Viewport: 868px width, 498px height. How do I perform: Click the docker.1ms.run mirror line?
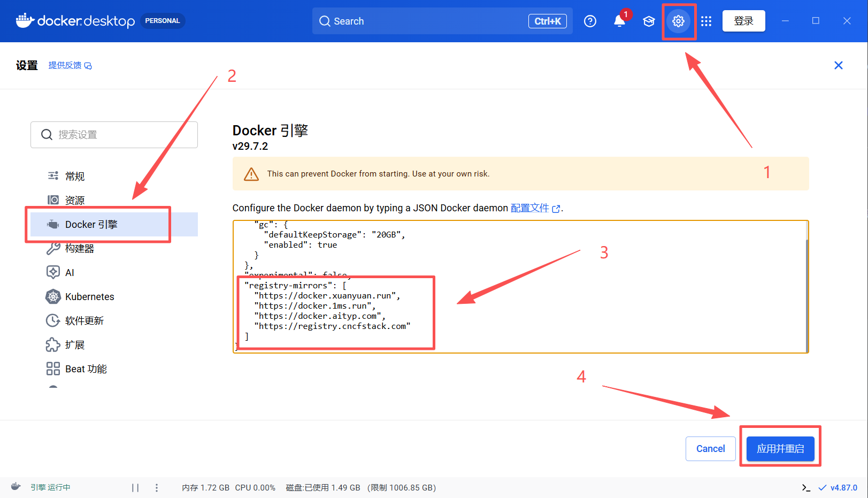[x=315, y=306]
